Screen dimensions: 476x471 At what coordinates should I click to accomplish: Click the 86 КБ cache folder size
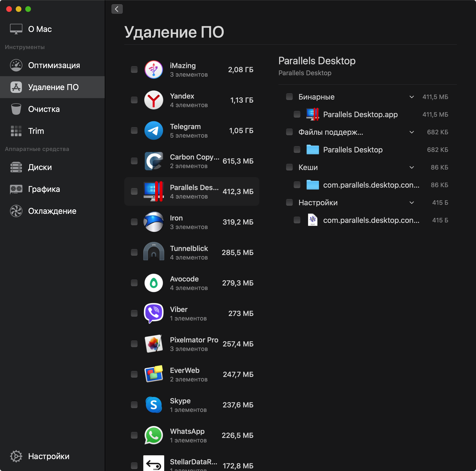pyautogui.click(x=439, y=185)
